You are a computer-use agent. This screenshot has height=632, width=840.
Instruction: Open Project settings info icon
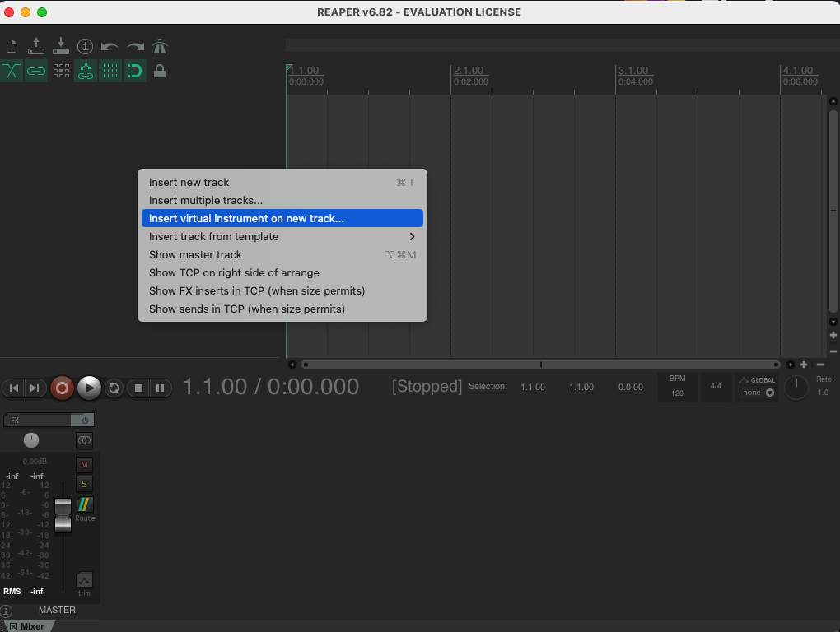click(85, 47)
